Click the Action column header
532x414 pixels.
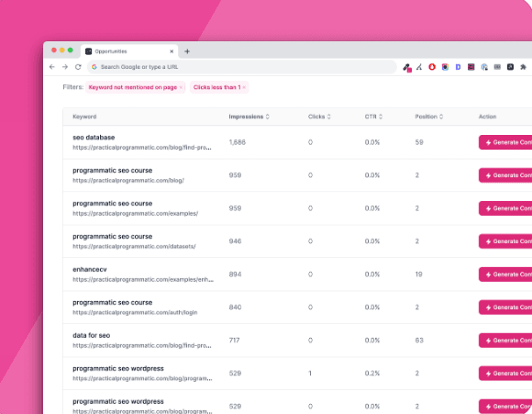pyautogui.click(x=487, y=117)
